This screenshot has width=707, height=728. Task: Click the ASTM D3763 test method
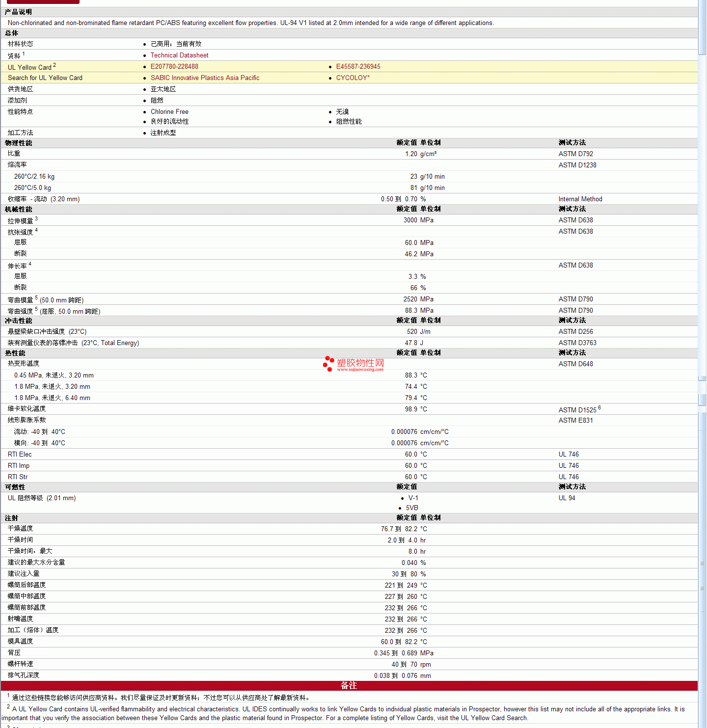(577, 343)
